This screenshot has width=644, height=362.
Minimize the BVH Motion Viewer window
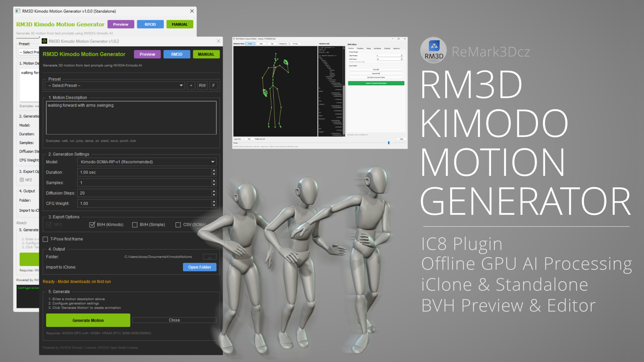(x=392, y=39)
